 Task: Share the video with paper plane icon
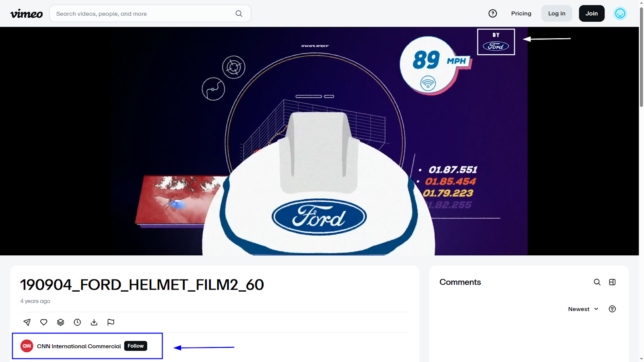(x=27, y=322)
